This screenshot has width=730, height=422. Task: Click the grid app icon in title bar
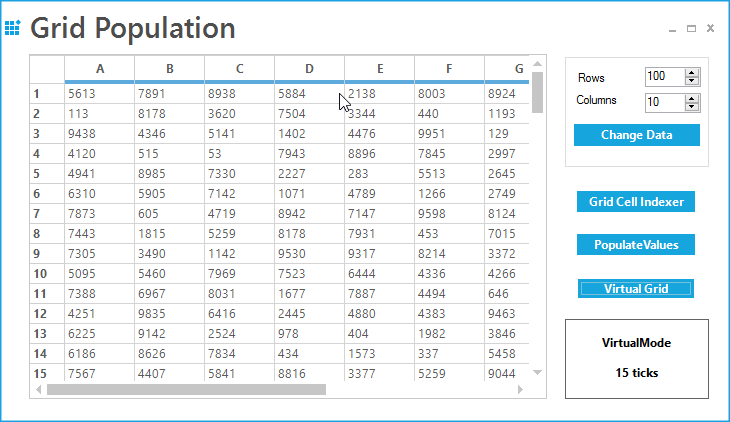pos(13,28)
